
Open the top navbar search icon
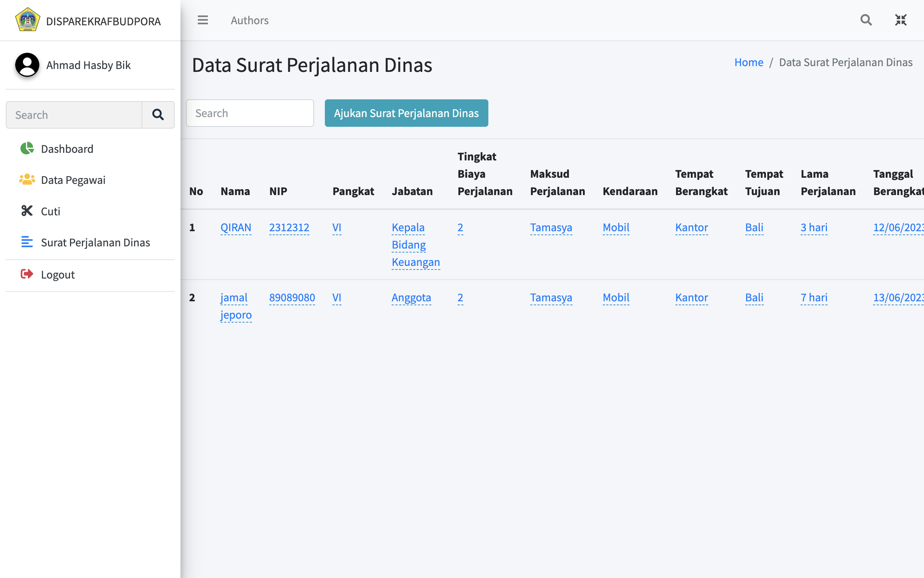(866, 20)
